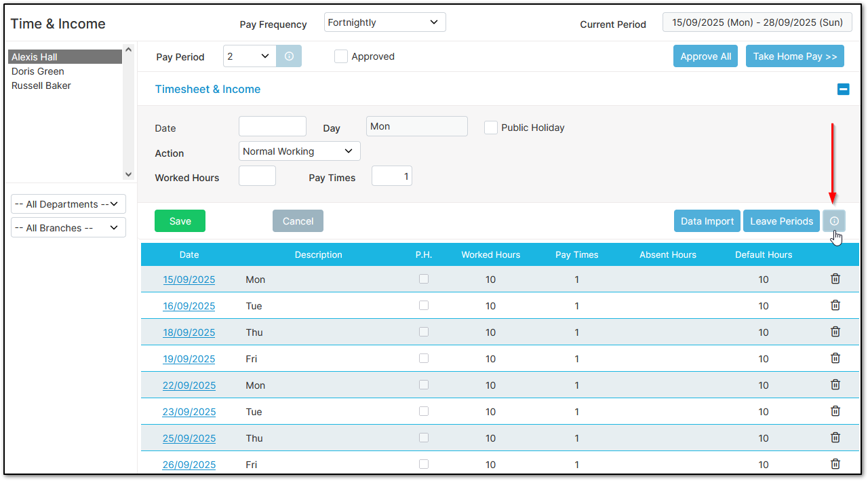Toggle P.H. checkbox for 15/09/2025 row
868x481 pixels.
click(424, 279)
